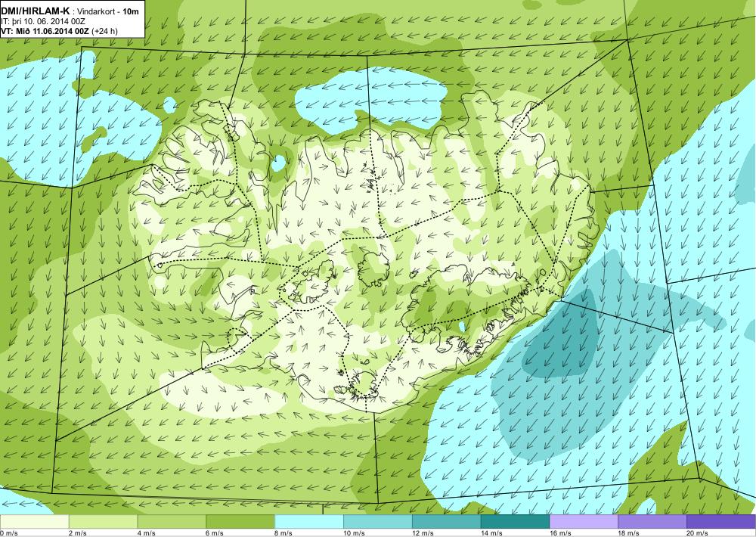This screenshot has width=756, height=537.
Task: Click the 18–20 m/s purple legend swatch
Action: coord(652,522)
